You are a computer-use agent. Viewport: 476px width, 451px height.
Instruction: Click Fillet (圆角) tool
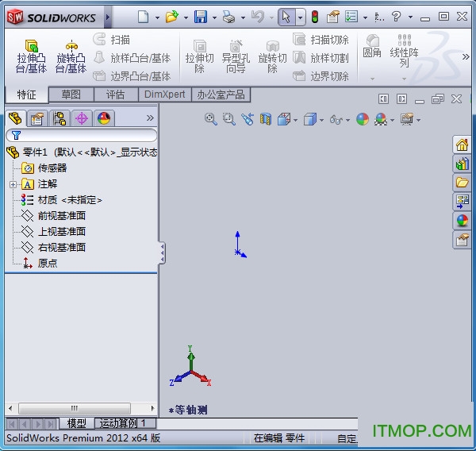point(372,46)
